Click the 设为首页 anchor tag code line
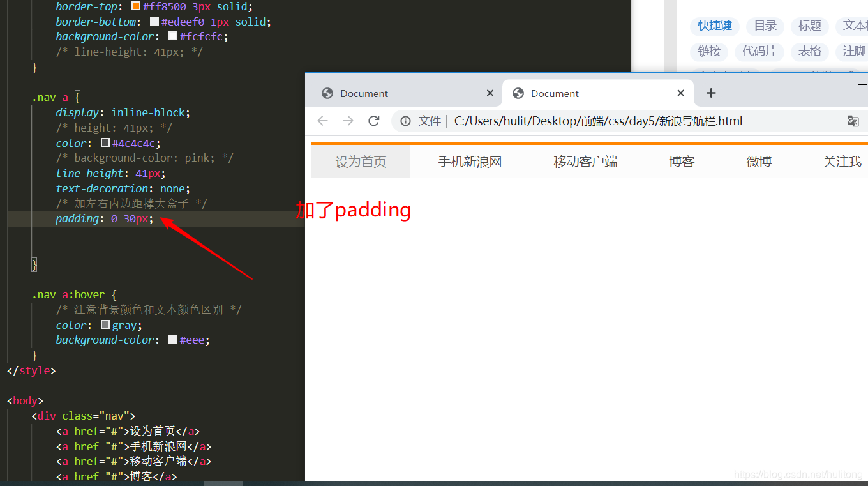Viewport: 868px width, 486px height. coord(128,431)
